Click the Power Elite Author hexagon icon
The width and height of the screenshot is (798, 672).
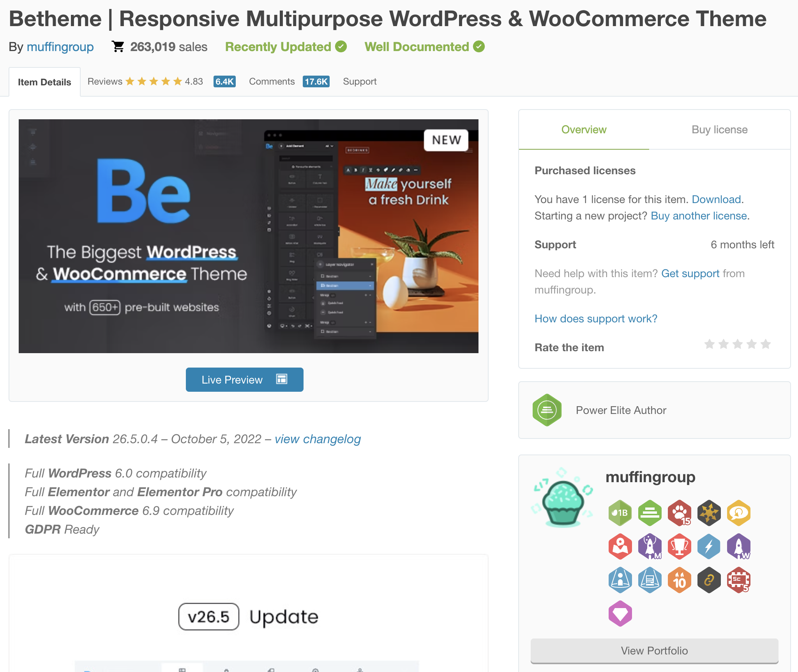tap(547, 410)
